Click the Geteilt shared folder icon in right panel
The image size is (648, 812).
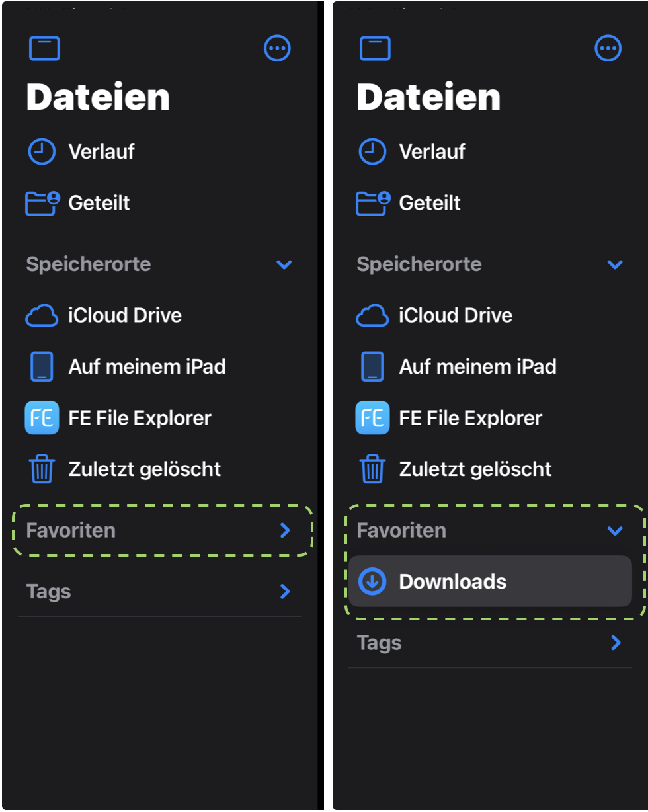[373, 203]
